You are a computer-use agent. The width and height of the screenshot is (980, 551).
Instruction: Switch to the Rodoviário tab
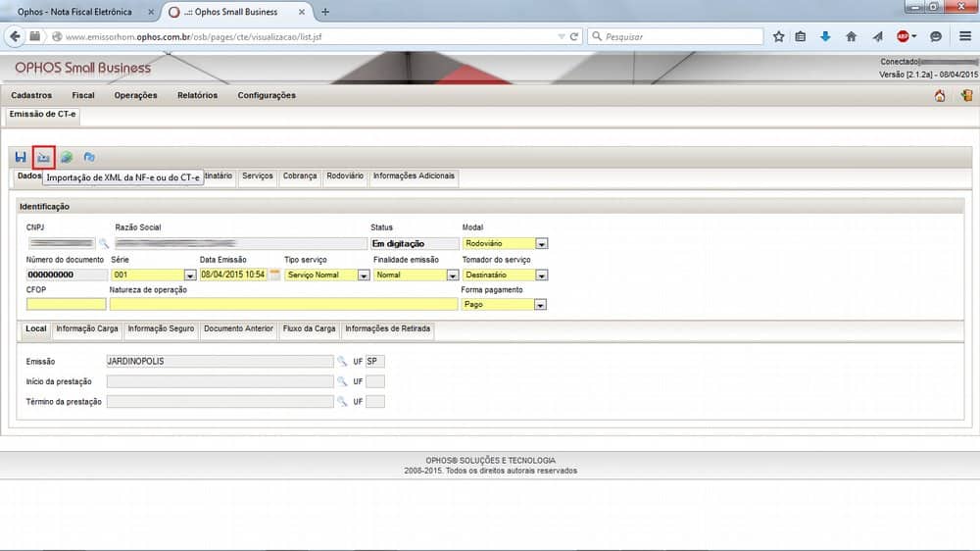click(x=345, y=176)
